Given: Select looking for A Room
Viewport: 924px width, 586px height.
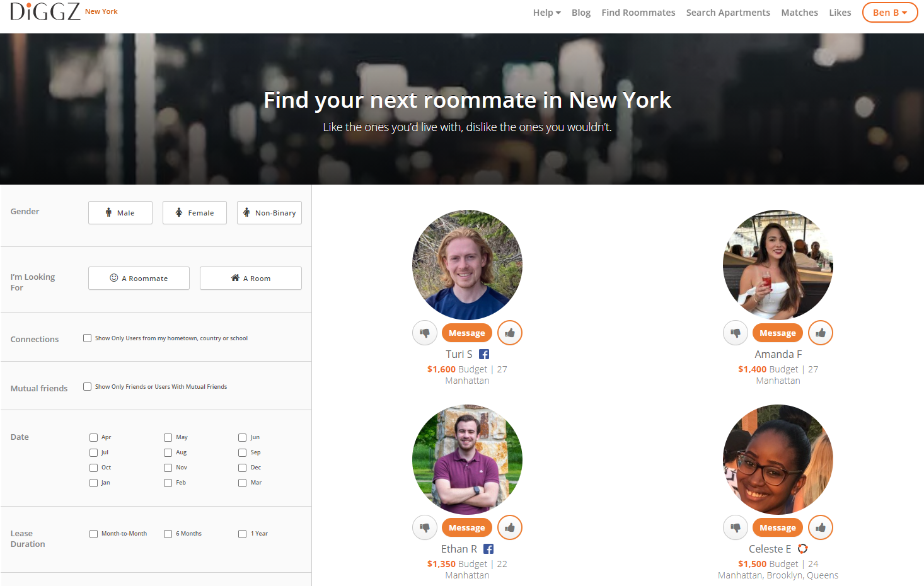Looking at the screenshot, I should point(251,279).
